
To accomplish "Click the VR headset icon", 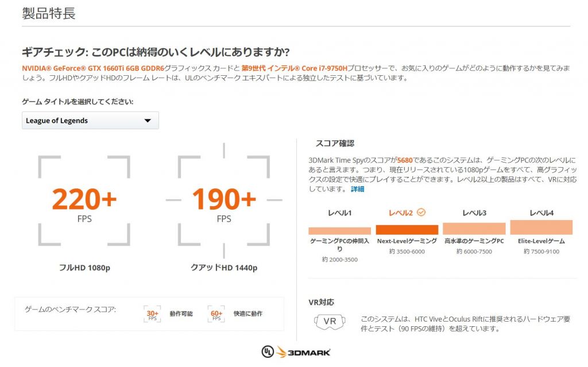I will (330, 322).
